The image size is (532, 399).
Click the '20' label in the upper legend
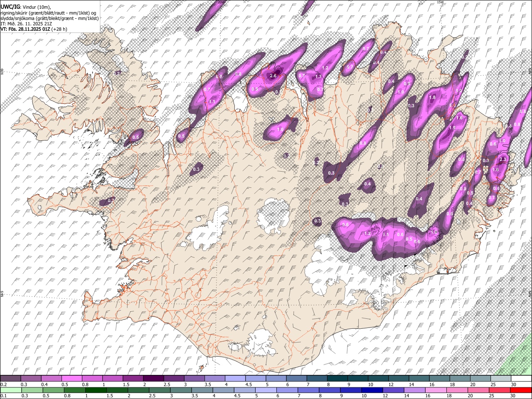click(x=473, y=384)
